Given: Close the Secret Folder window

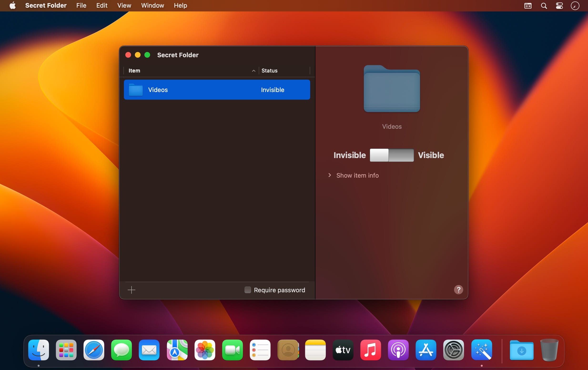Looking at the screenshot, I should click(128, 55).
